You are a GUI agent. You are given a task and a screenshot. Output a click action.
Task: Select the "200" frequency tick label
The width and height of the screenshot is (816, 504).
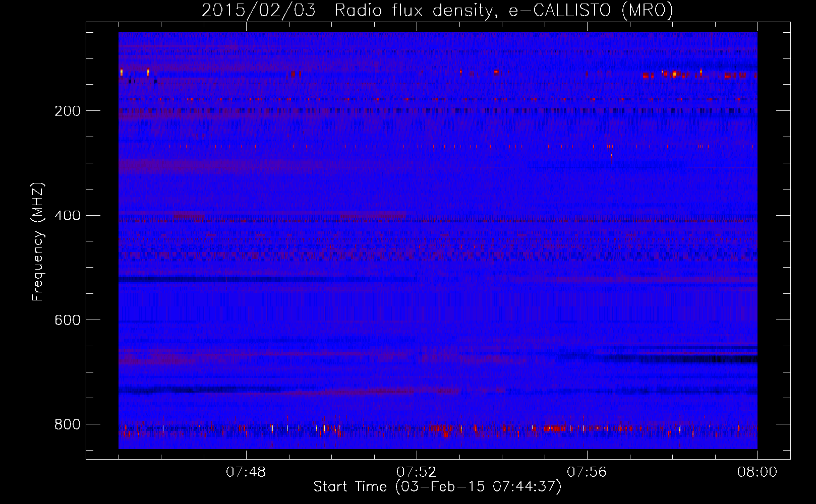coord(67,111)
